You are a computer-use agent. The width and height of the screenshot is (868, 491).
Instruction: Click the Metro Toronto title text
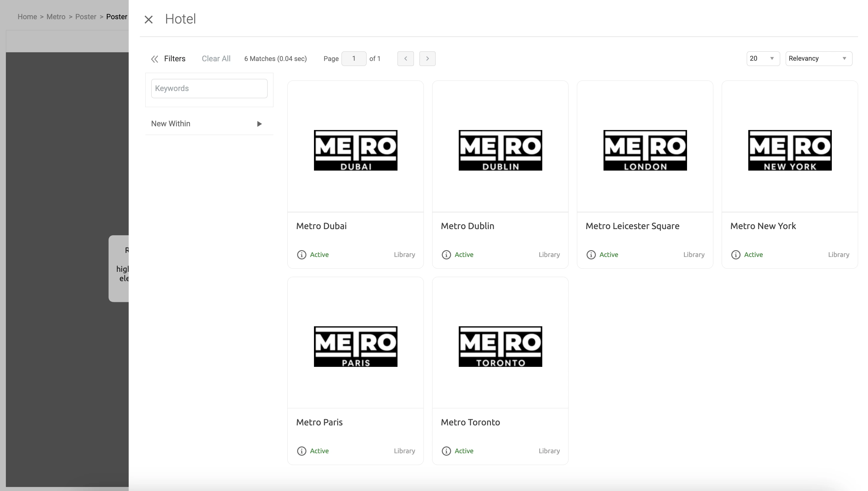coord(471,422)
